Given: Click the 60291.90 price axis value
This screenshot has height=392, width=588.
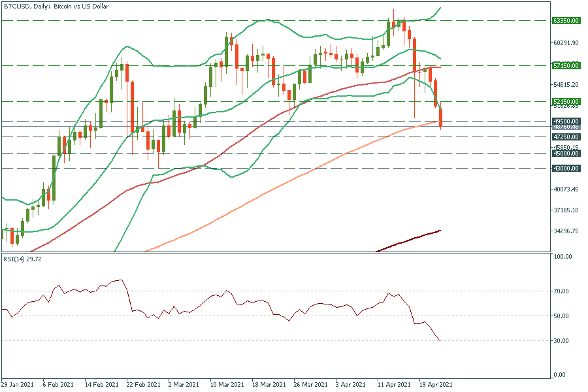Looking at the screenshot, I should coord(566,42).
